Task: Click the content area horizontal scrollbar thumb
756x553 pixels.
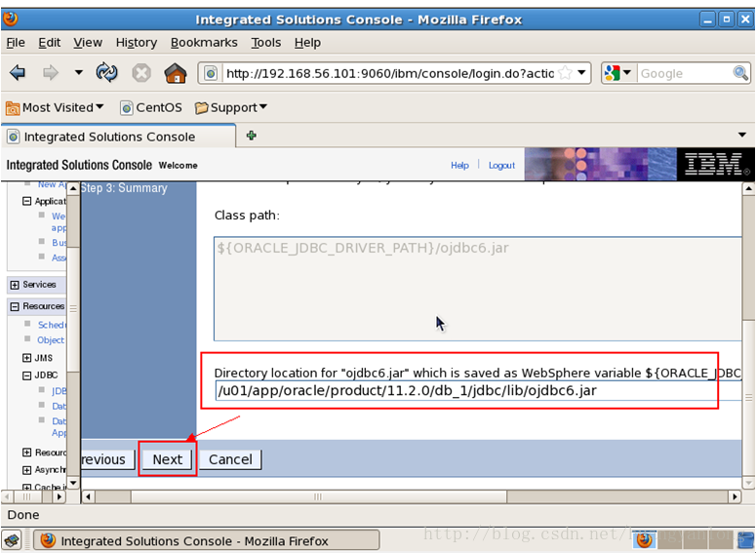Action: (319, 496)
